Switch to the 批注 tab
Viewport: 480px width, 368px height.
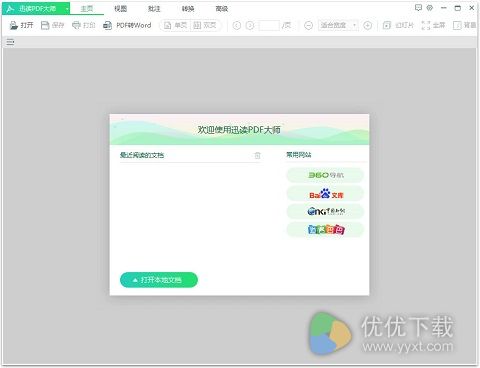click(x=154, y=9)
